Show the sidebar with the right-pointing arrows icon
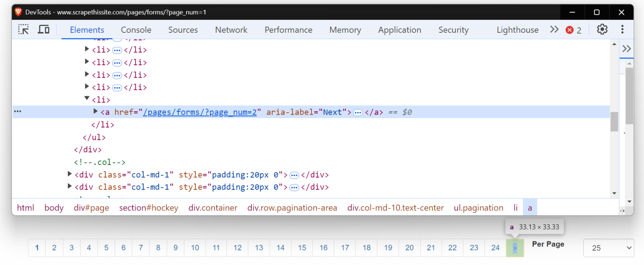 point(626,49)
